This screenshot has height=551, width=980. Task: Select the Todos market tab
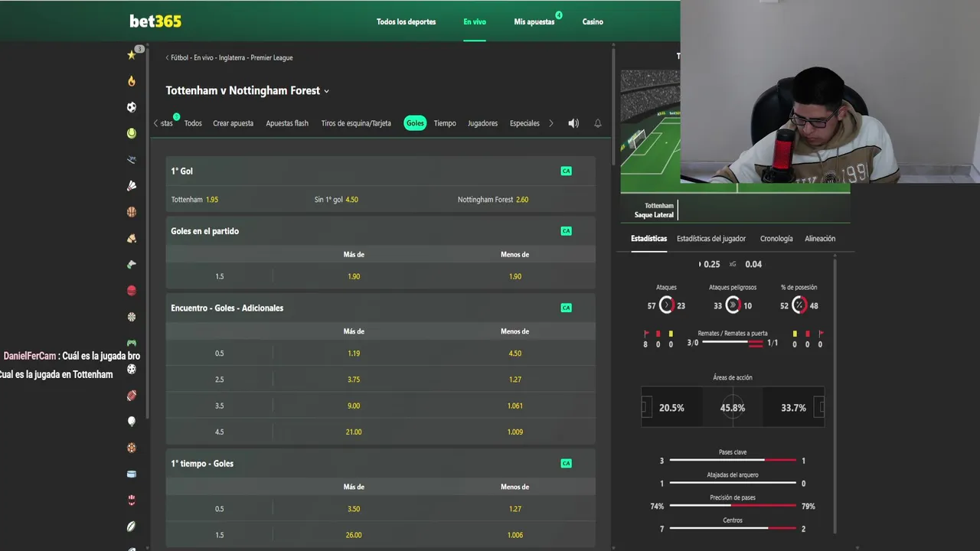[x=193, y=123]
